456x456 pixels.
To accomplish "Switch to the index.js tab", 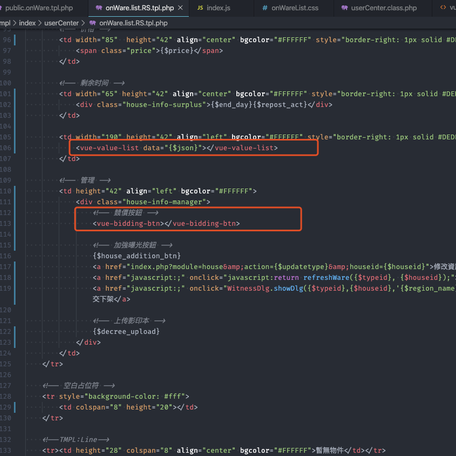I will tap(213, 8).
